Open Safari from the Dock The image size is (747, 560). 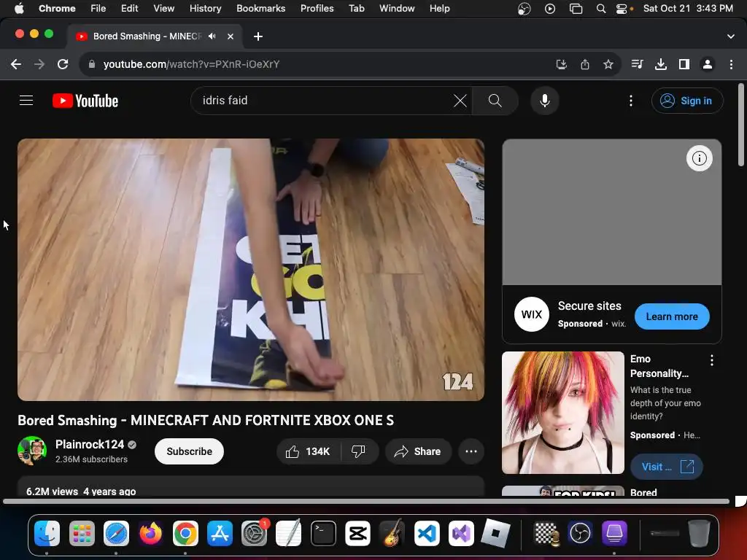[116, 533]
